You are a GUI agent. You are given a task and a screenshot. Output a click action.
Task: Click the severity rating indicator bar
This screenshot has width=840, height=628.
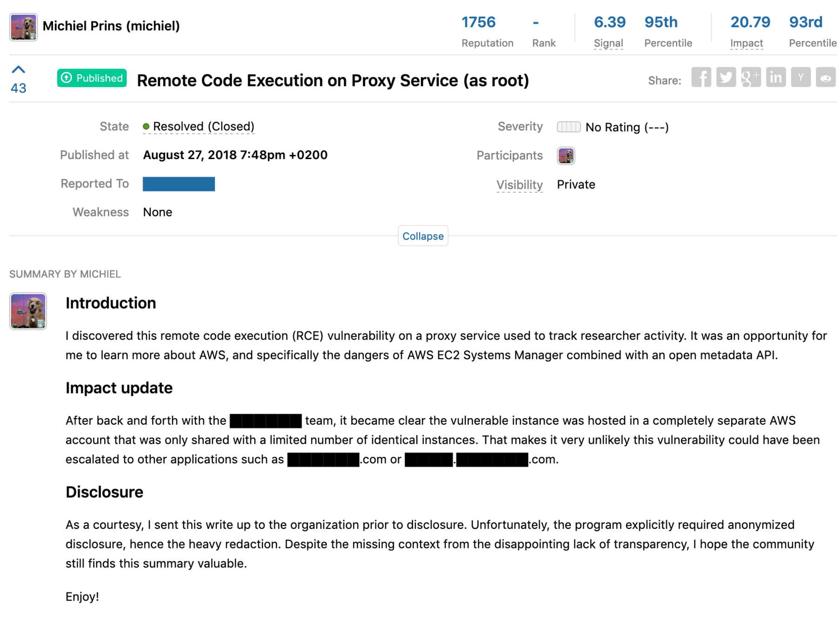(x=568, y=127)
